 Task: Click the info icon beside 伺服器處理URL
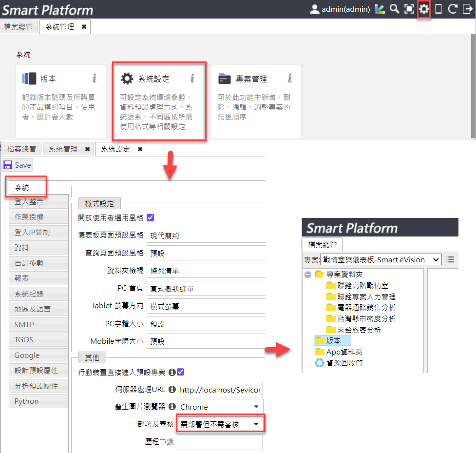[172, 389]
